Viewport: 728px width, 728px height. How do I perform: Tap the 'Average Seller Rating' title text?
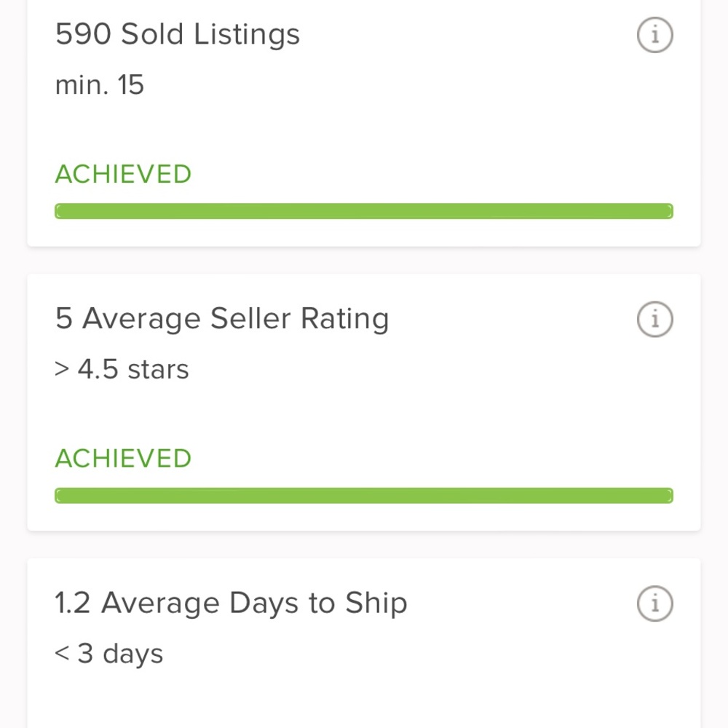coord(235,319)
